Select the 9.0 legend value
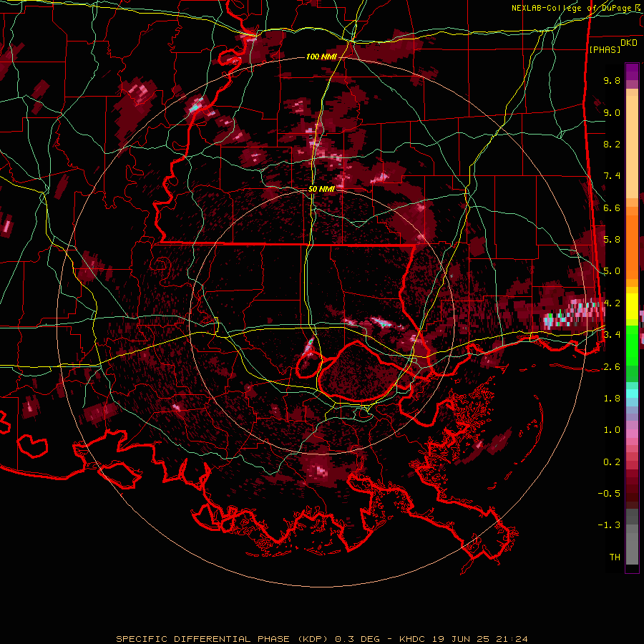Screen dimensions: 644x644 coord(612,112)
